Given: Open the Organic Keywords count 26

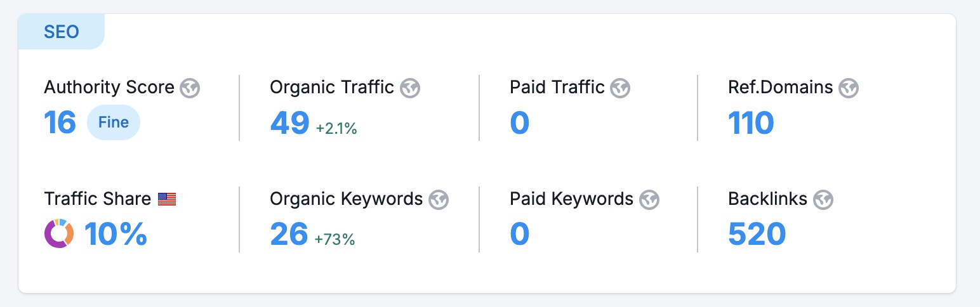Looking at the screenshot, I should [289, 234].
